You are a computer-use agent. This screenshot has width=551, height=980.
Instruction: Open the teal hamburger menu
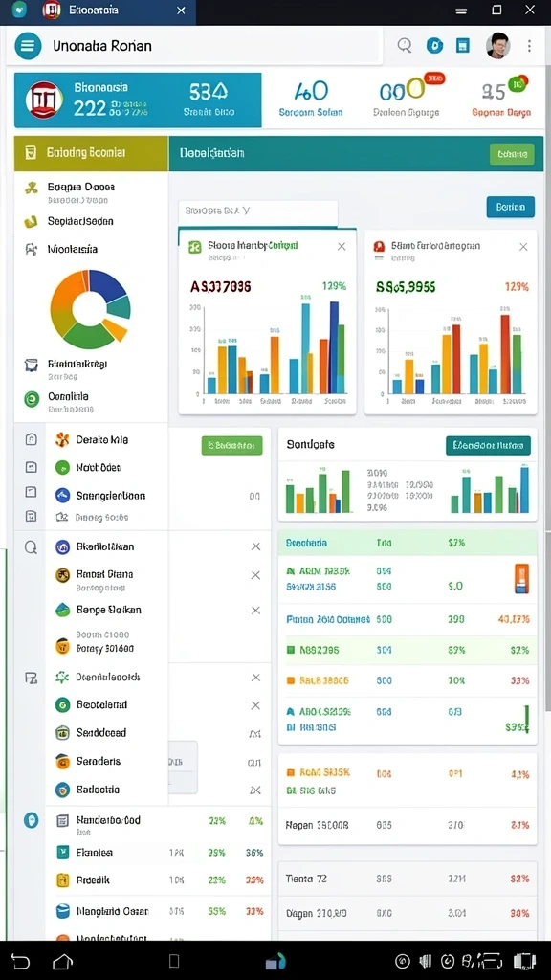28,46
